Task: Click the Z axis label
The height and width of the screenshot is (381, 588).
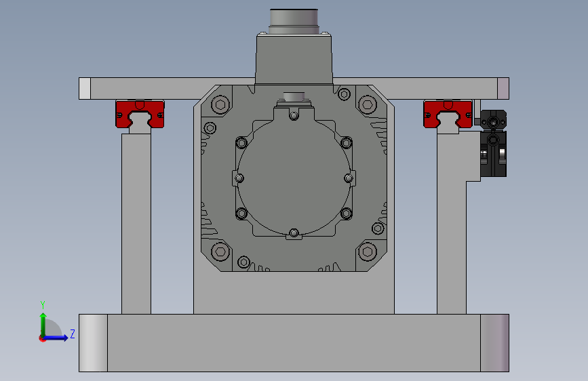Action: (73, 334)
